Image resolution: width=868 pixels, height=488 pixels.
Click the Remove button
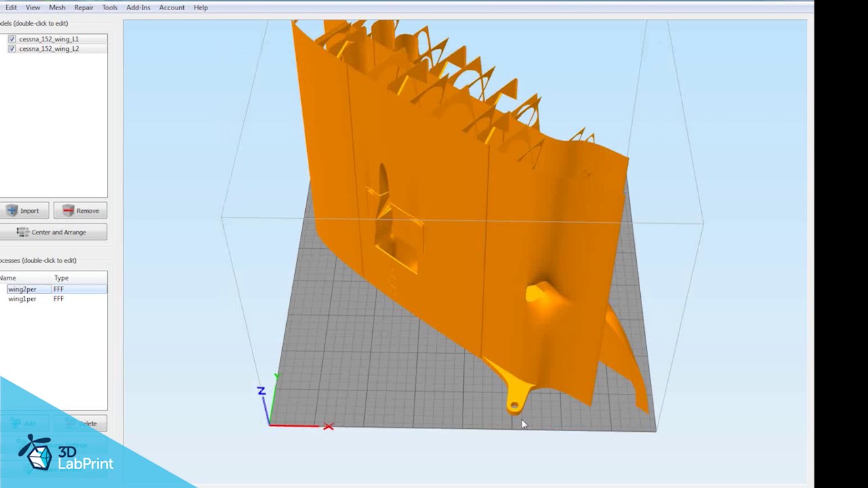coord(80,211)
